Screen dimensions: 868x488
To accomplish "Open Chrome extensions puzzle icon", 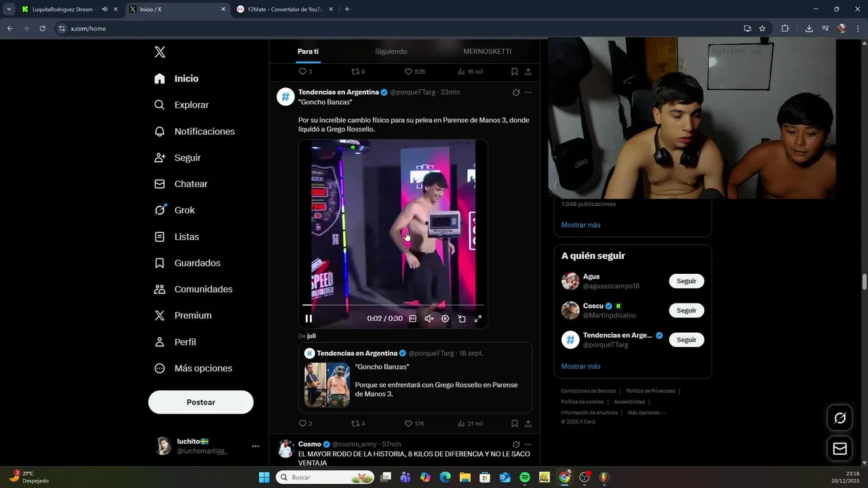I will coord(785,28).
